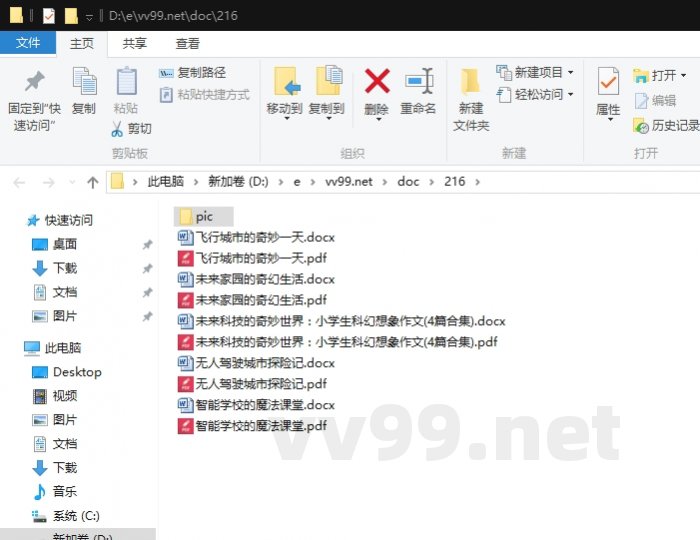Switch to the 查看 ribbon tab
This screenshot has width=700, height=540.
tap(187, 44)
